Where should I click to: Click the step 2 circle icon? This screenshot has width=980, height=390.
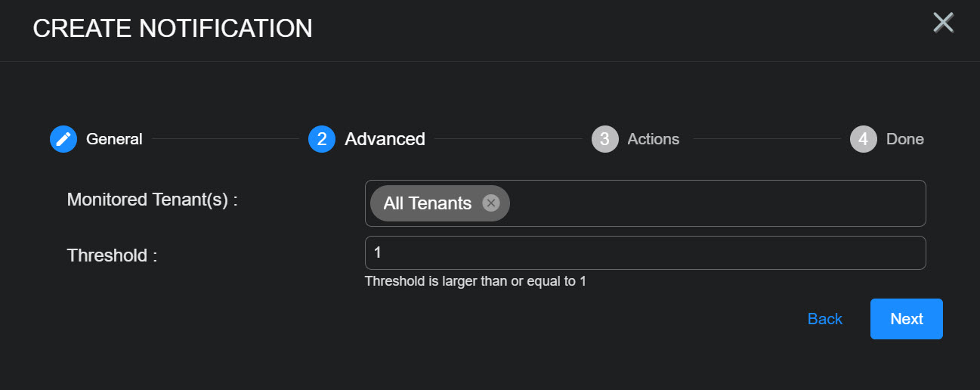tap(322, 139)
